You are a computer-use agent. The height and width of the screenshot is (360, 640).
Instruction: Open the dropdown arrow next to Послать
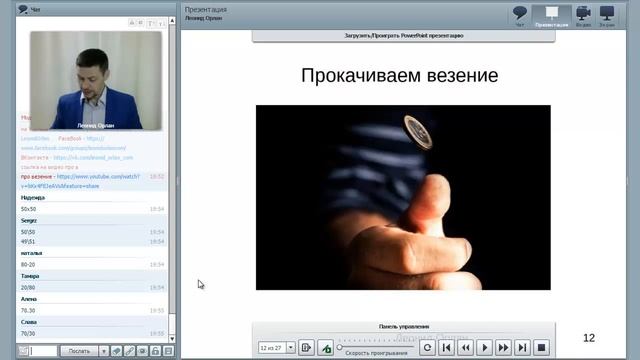[x=104, y=351]
